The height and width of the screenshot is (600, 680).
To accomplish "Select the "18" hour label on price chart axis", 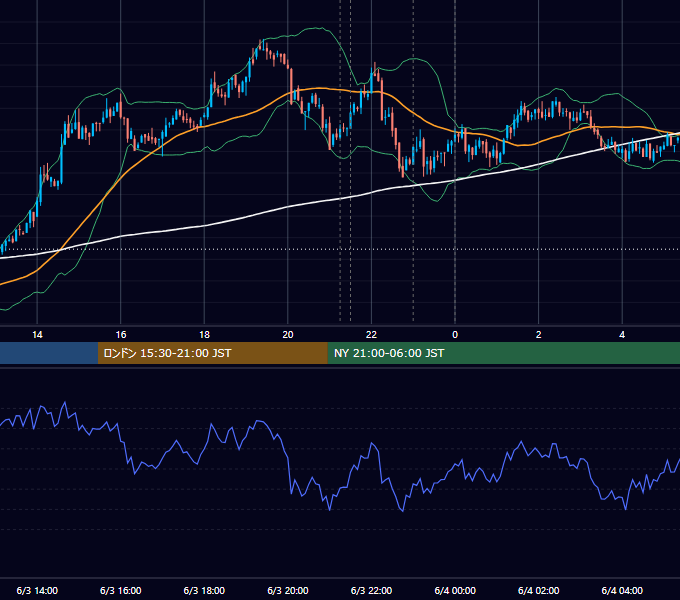I will [x=204, y=335].
